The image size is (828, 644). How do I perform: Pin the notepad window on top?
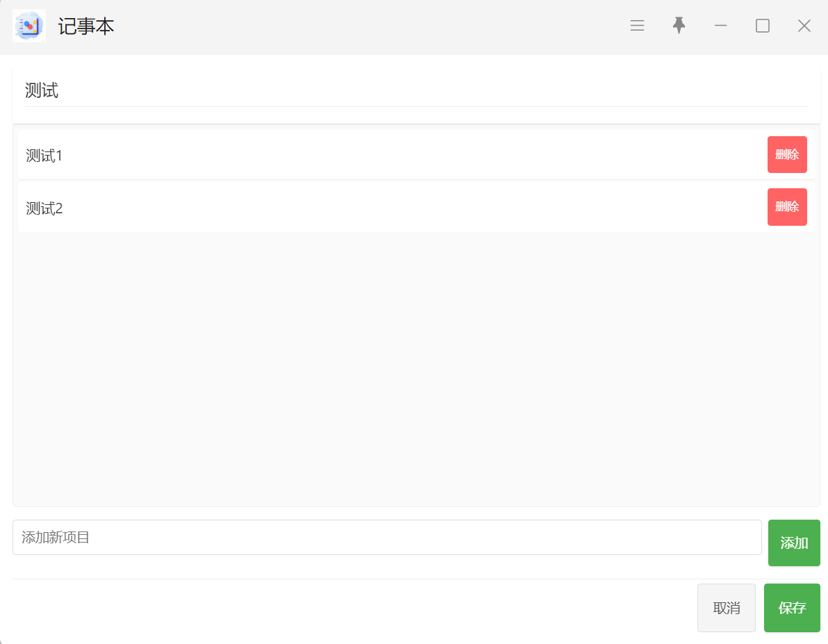click(x=679, y=26)
